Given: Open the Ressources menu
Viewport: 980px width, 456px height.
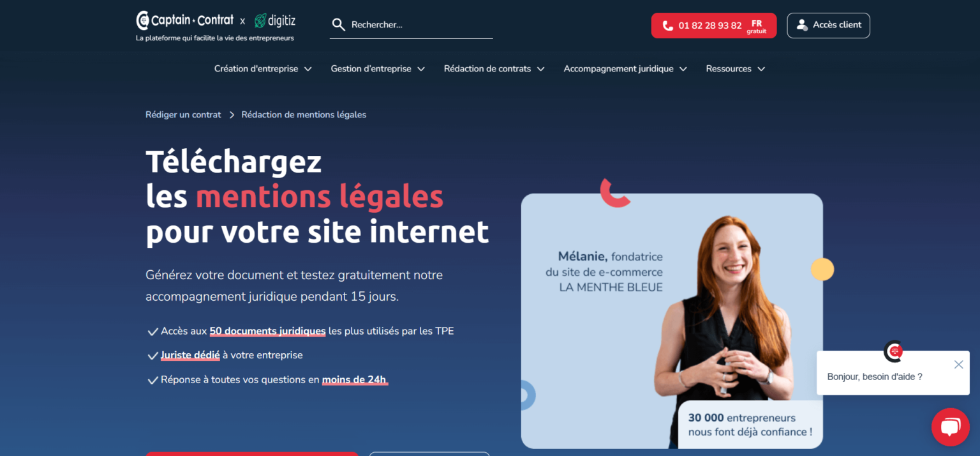Looking at the screenshot, I should [x=736, y=68].
